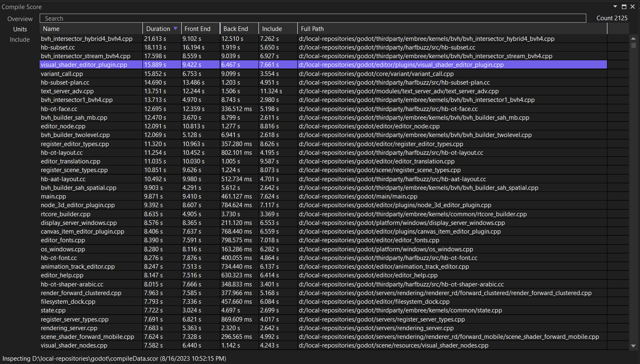Select the editor_translation.cpp row
Viewport: 640px width, 364px height.
323,161
